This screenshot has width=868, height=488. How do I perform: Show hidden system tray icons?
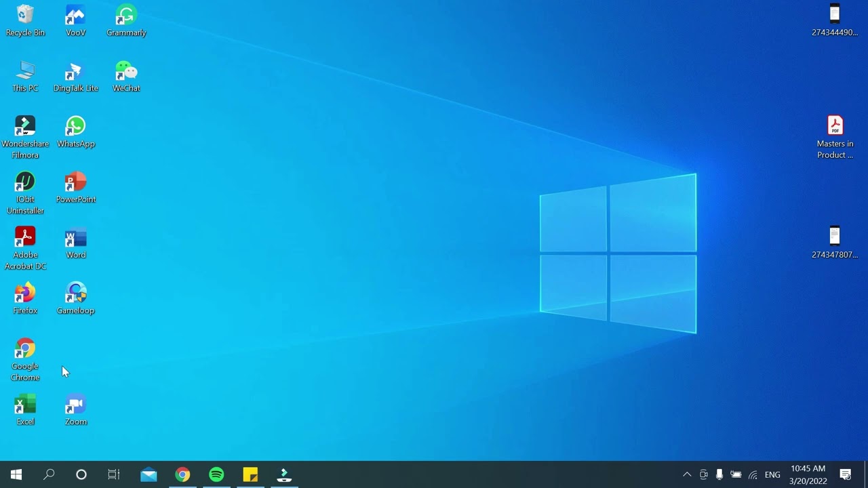(x=687, y=474)
